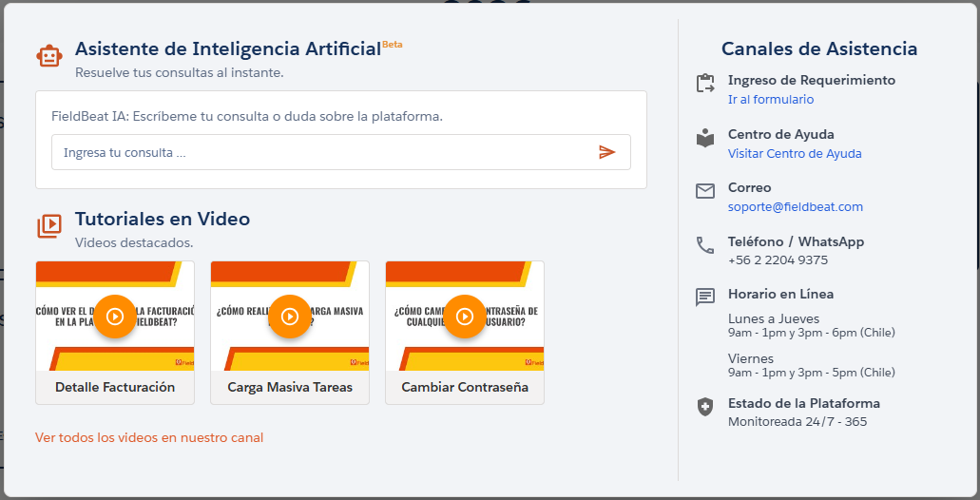Click the 'Viernes' schedule text
The height and width of the screenshot is (500, 980).
click(751, 358)
